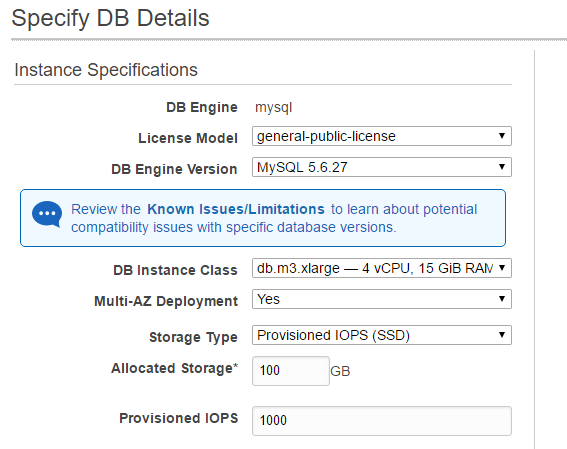Open the Multi-AZ Deployment dropdown
567x449 pixels.
381,299
